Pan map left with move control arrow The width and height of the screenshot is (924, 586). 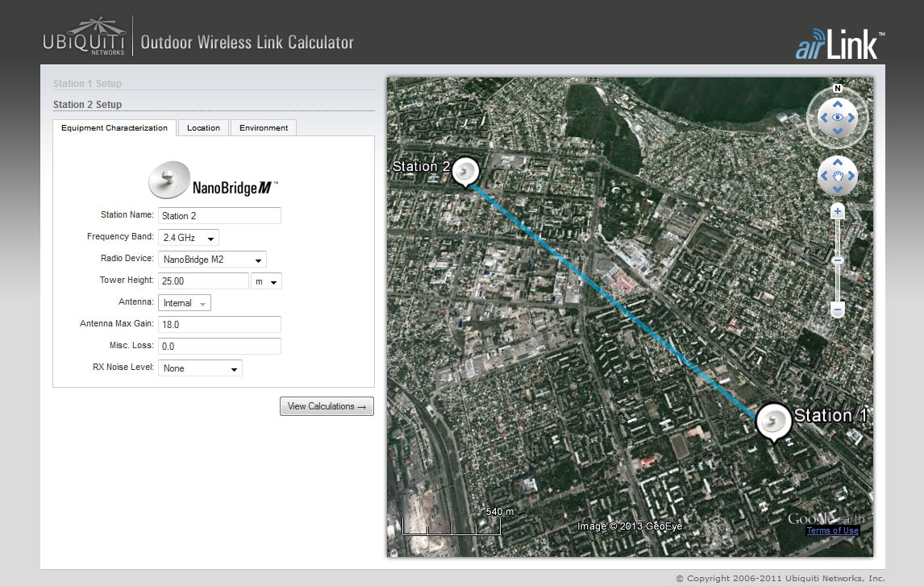coord(823,175)
